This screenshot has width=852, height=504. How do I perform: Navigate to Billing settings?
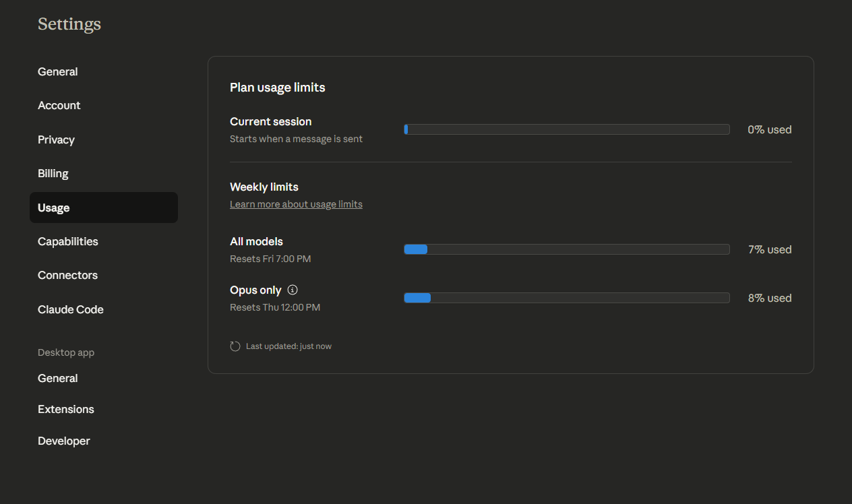pos(53,173)
